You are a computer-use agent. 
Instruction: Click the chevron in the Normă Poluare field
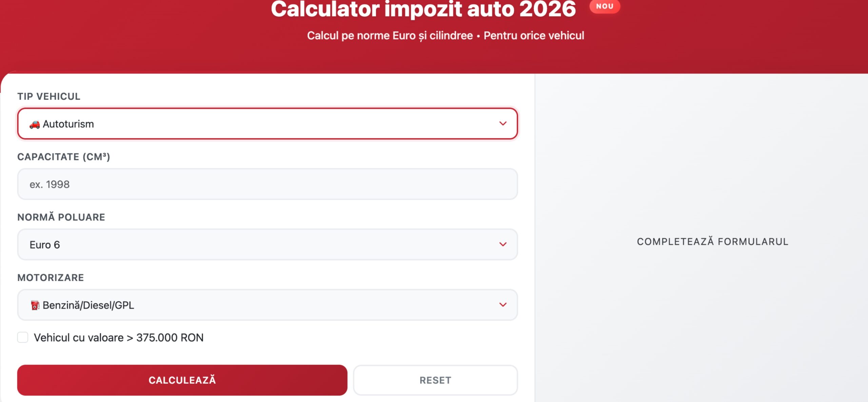pyautogui.click(x=503, y=244)
